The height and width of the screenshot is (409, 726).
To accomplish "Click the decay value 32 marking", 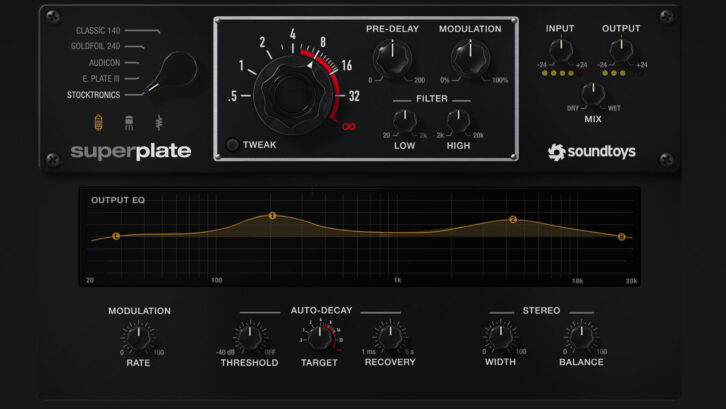I will (354, 96).
